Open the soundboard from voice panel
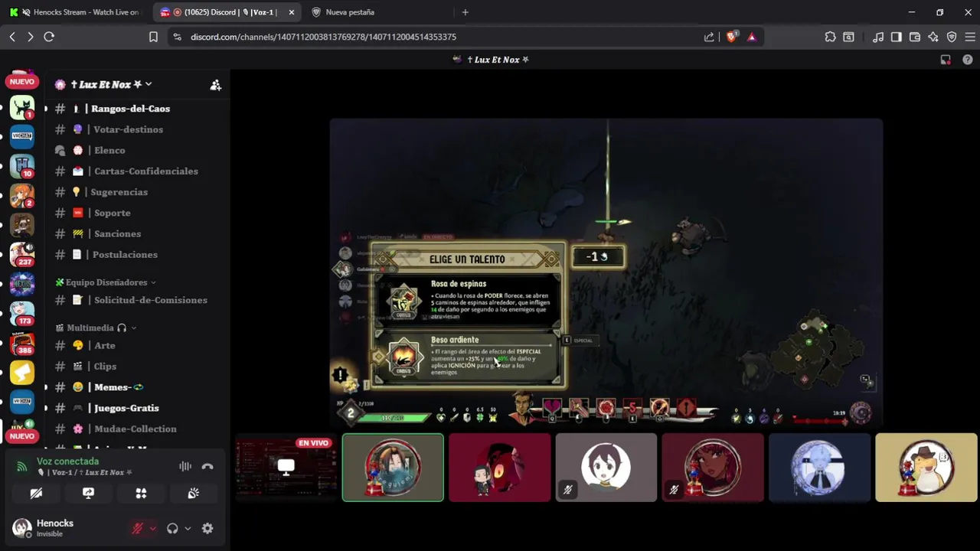 point(194,494)
